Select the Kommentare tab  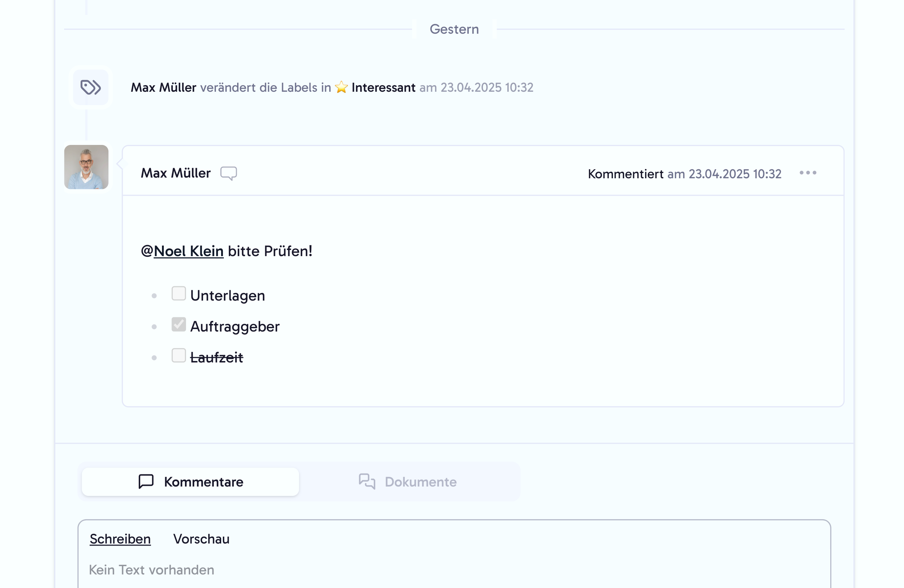pyautogui.click(x=204, y=481)
